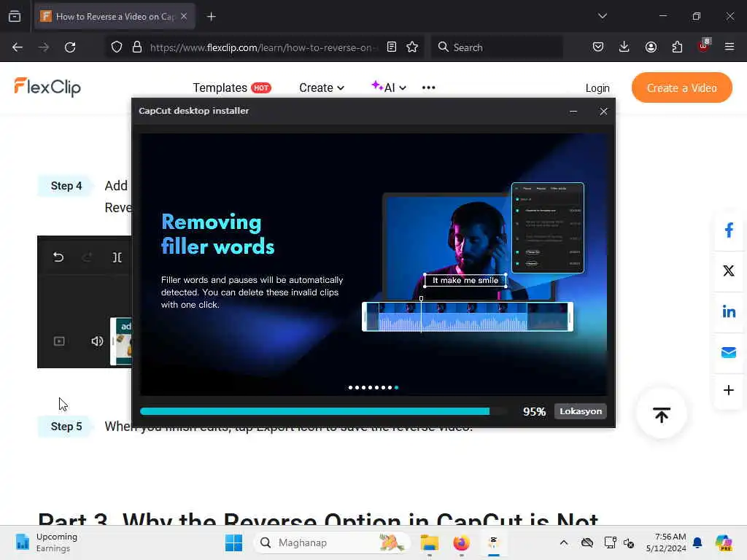
Task: Open the extensions puzzle icon
Action: [x=677, y=47]
